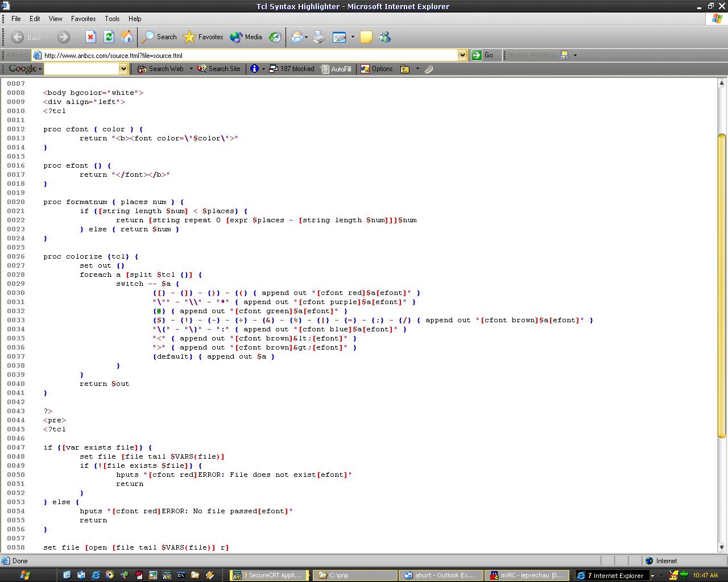Expand the Search Web dropdown arrow
This screenshot has width=728, height=582.
(x=191, y=69)
